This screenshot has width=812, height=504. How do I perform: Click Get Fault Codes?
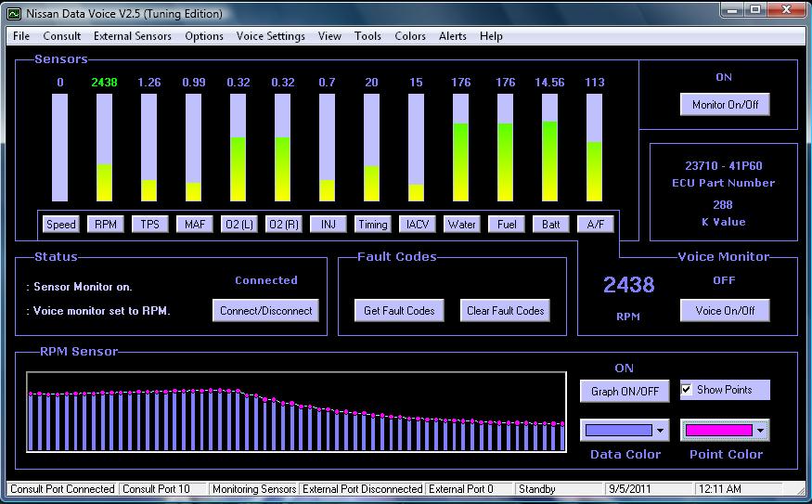tap(399, 310)
